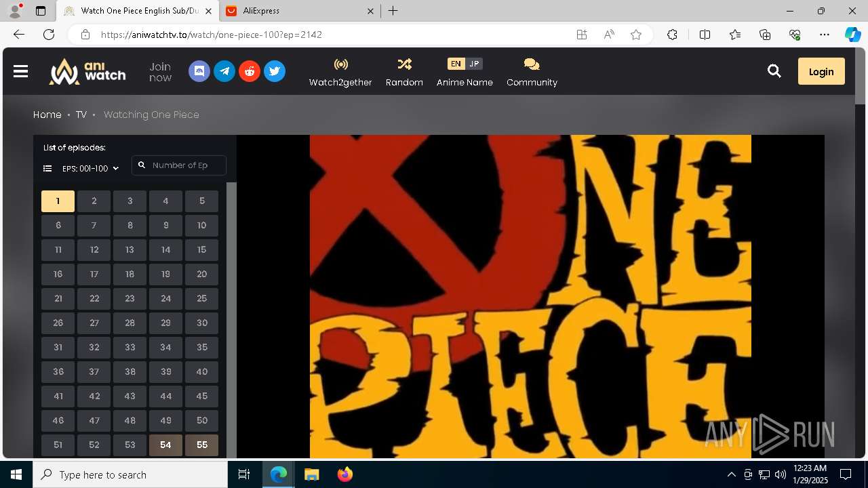Close the AliExpress tab
This screenshot has width=868, height=488.
pyautogui.click(x=370, y=11)
